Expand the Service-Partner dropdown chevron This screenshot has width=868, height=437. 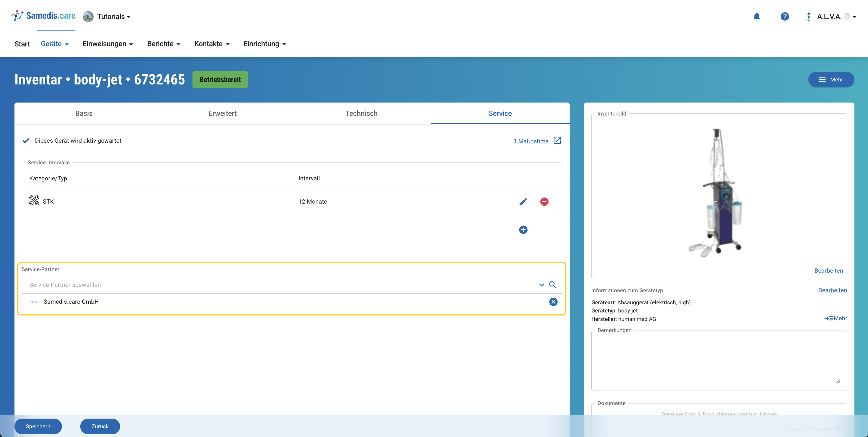[x=542, y=285]
